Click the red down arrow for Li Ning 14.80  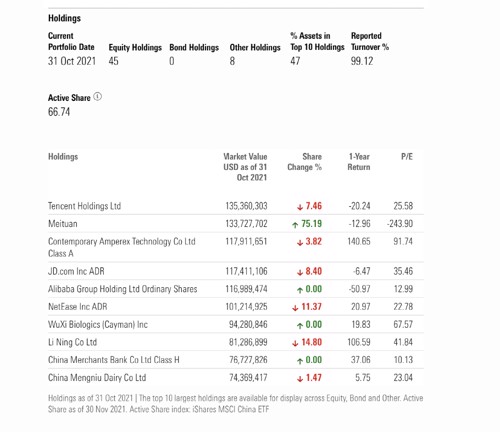click(x=295, y=343)
